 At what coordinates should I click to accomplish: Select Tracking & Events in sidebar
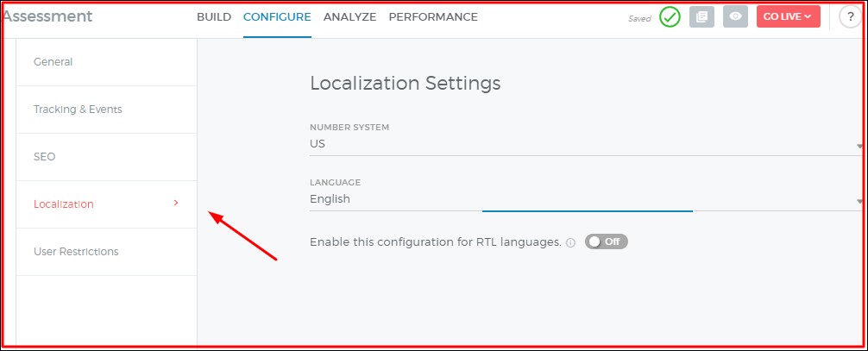78,110
